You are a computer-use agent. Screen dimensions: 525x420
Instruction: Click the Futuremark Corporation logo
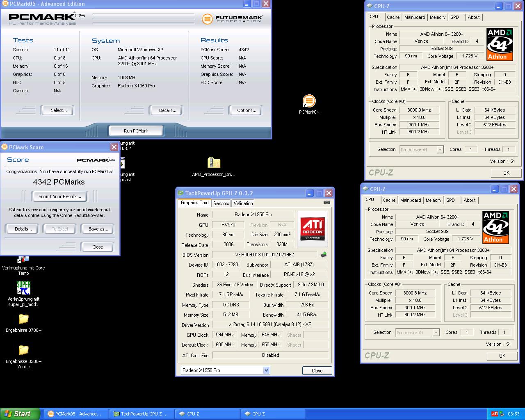(x=233, y=19)
